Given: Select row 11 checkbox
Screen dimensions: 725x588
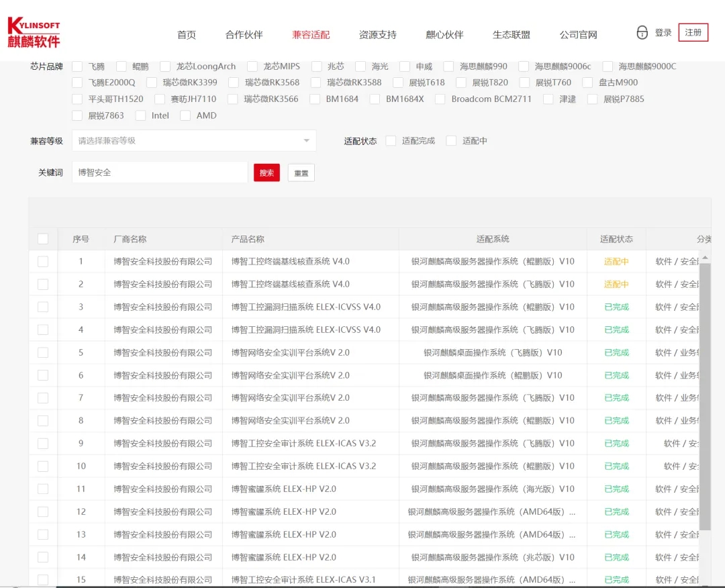Looking at the screenshot, I should pyautogui.click(x=43, y=489).
